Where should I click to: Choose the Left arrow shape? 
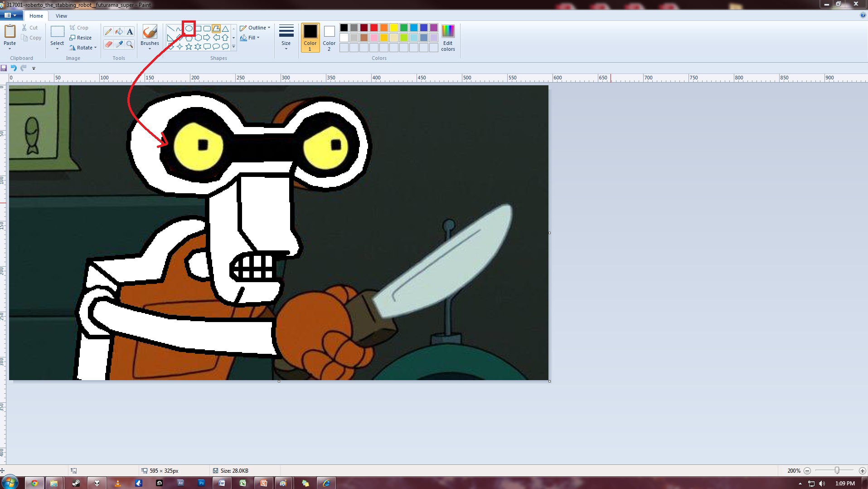(216, 38)
